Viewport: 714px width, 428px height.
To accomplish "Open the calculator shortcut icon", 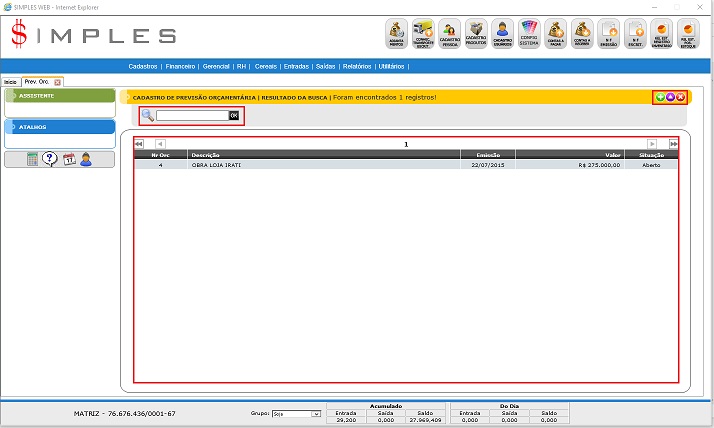I will (33, 160).
